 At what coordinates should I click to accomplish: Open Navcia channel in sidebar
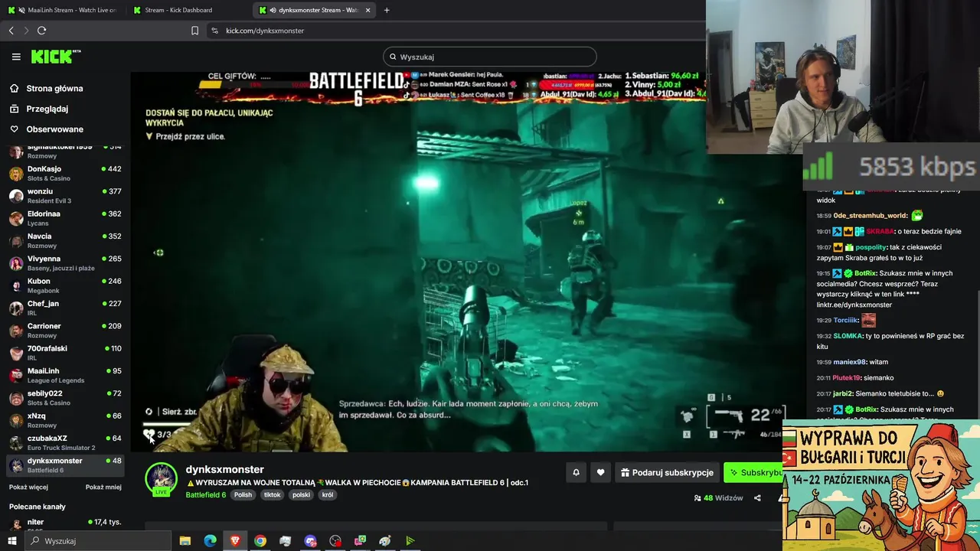click(65, 240)
